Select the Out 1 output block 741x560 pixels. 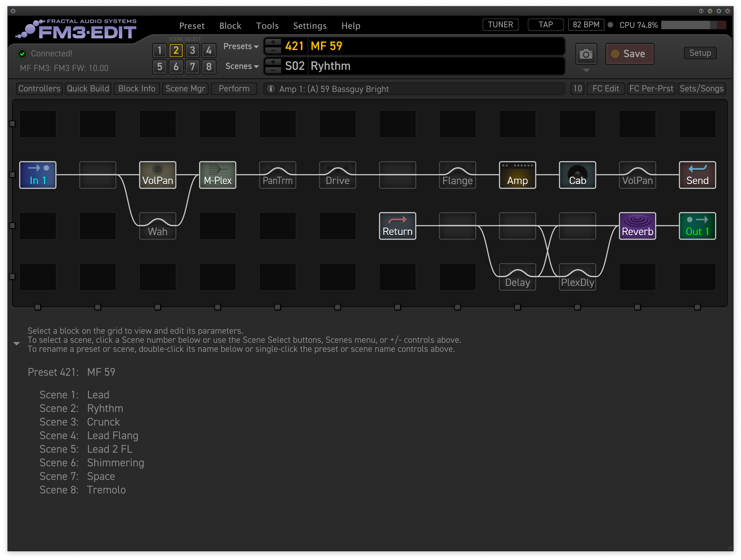[x=697, y=226]
